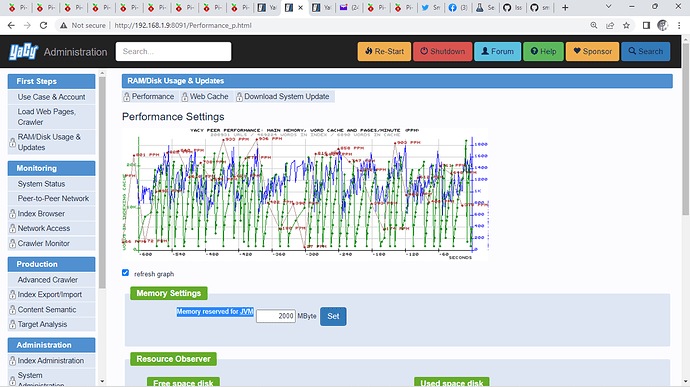Reload the page with refresh icon
The image size is (690, 387).
[43, 26]
